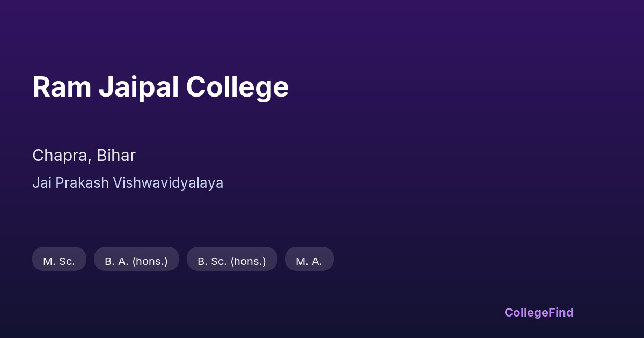Image resolution: width=644 pixels, height=338 pixels.
Task: Choose the B. A. (hons.) course tag
Action: (x=136, y=261)
